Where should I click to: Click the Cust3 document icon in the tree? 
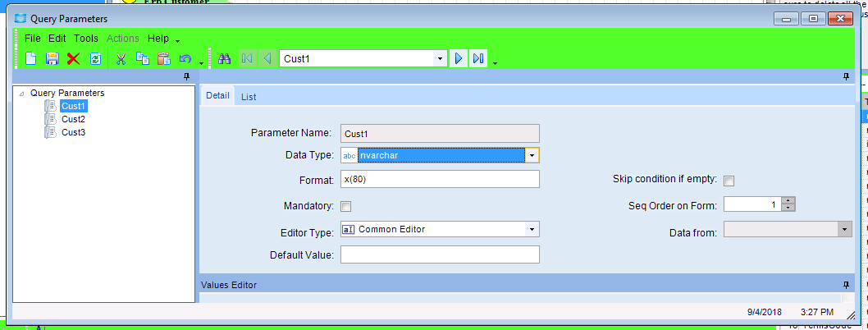click(x=50, y=132)
